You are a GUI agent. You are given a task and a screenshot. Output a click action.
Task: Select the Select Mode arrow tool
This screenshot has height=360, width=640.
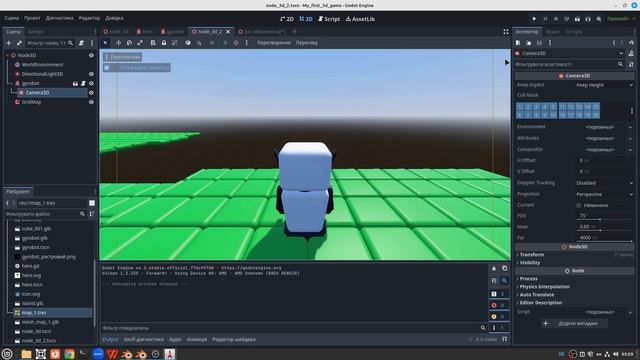pyautogui.click(x=105, y=42)
